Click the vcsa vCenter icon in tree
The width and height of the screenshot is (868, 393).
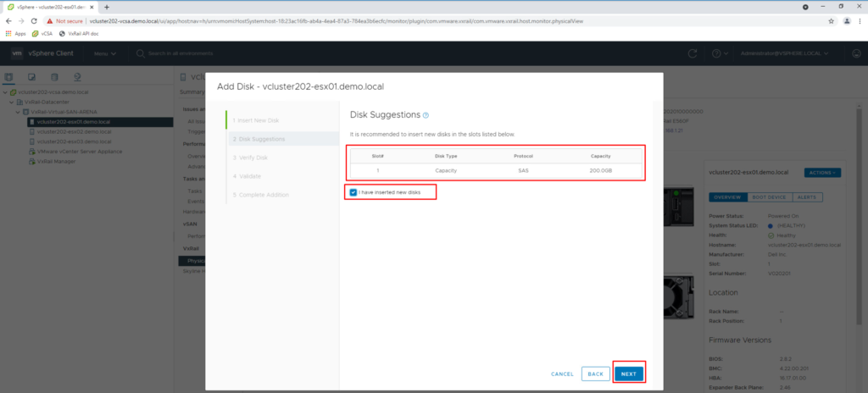pyautogui.click(x=13, y=92)
